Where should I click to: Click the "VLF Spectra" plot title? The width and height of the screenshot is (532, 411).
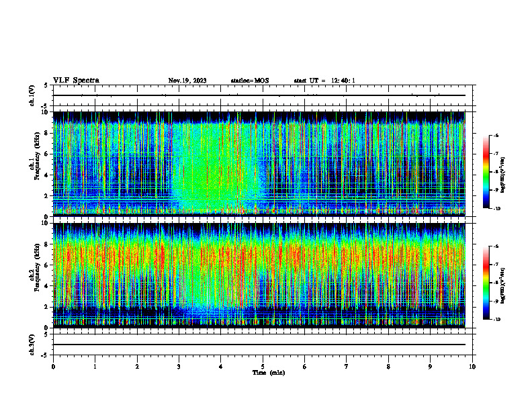point(76,81)
